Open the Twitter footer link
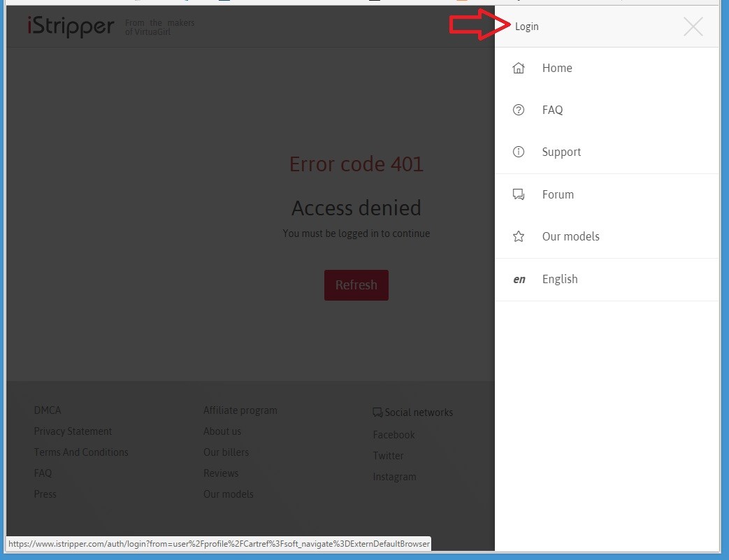729x560 pixels. click(x=388, y=456)
